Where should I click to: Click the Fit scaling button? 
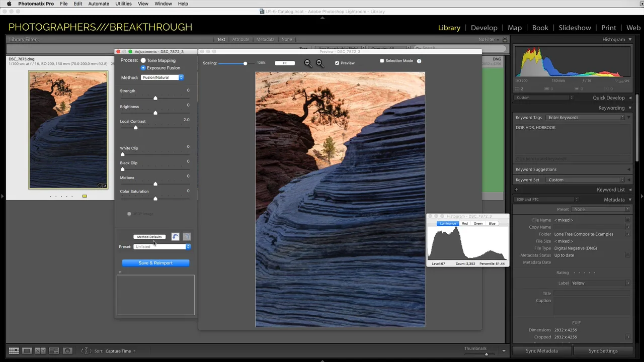pos(285,63)
